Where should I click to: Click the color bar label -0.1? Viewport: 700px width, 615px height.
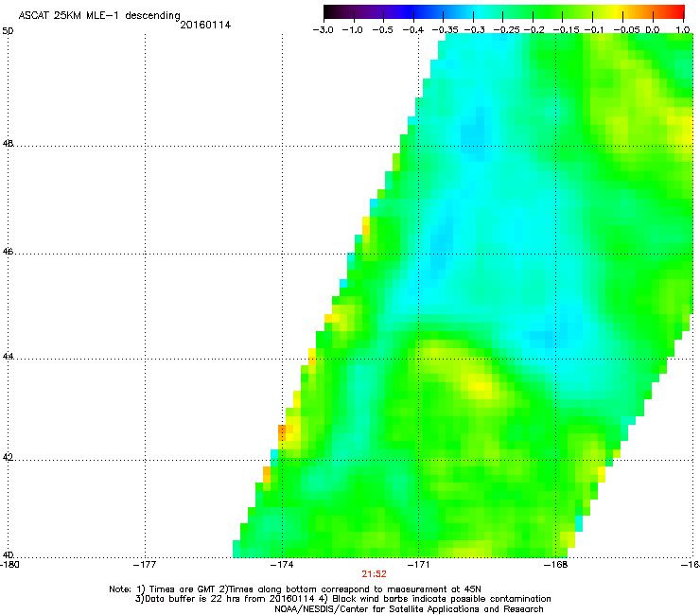594,30
